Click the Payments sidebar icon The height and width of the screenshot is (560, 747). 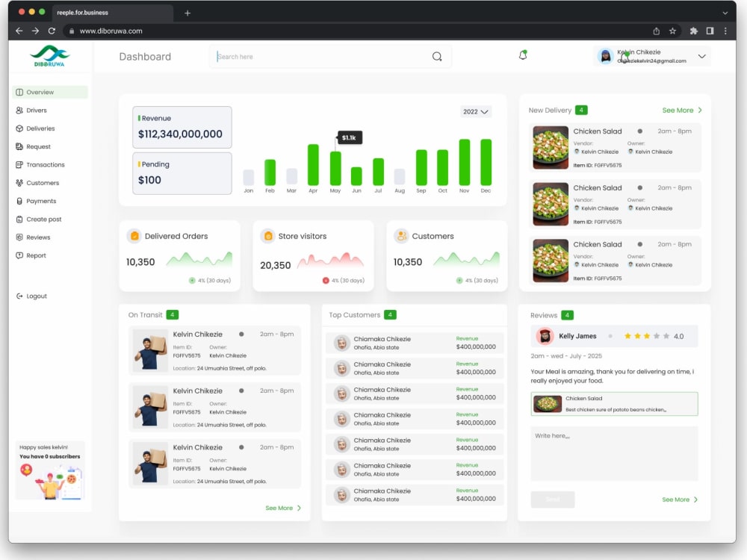click(19, 201)
